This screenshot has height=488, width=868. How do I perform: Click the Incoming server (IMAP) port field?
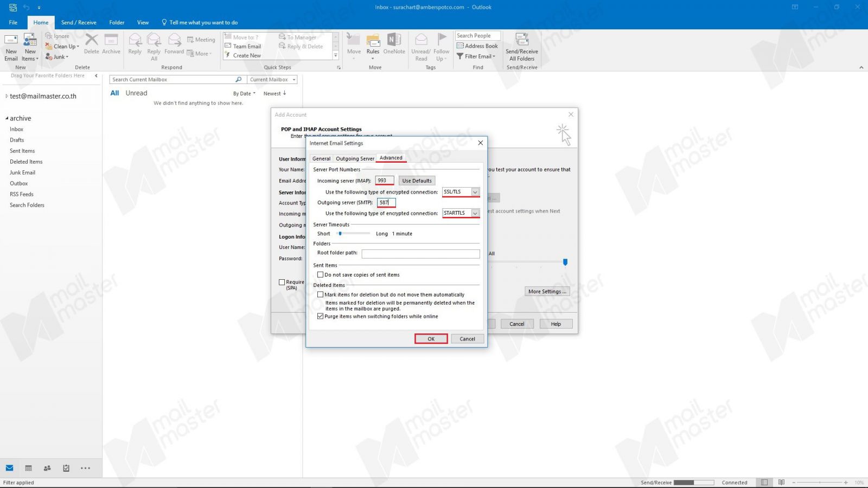[x=385, y=181]
